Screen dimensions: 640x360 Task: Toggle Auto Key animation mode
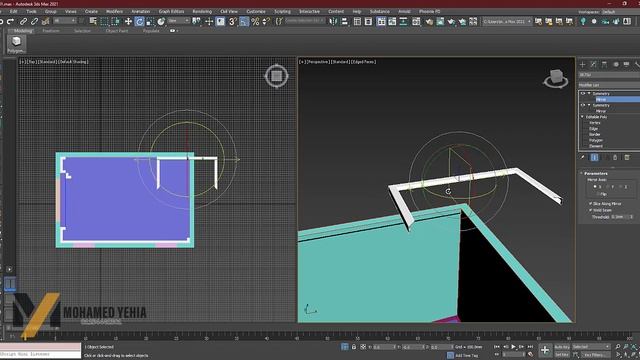pyautogui.click(x=562, y=347)
